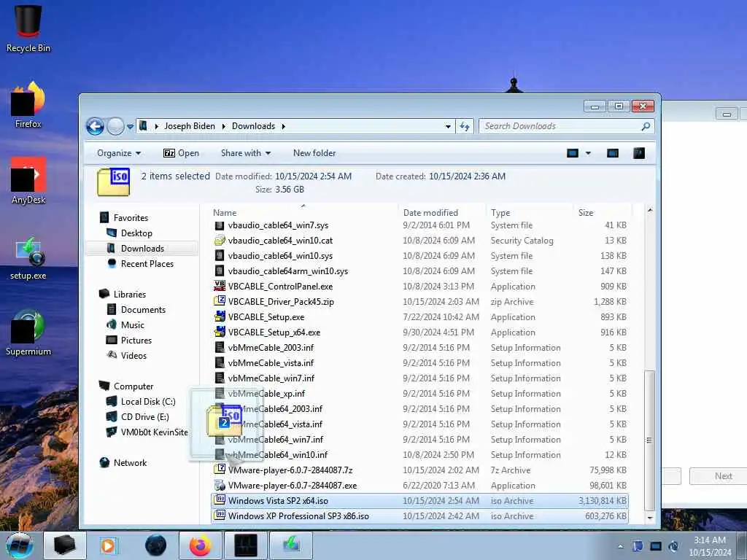The width and height of the screenshot is (747, 560).
Task: Click the file list scrollbar down arrow
Action: [x=650, y=518]
